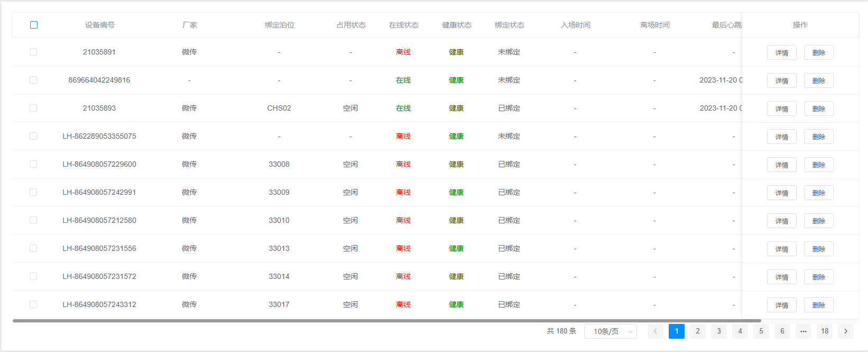
Task: Delete device LH-862289053355075
Action: click(x=818, y=137)
